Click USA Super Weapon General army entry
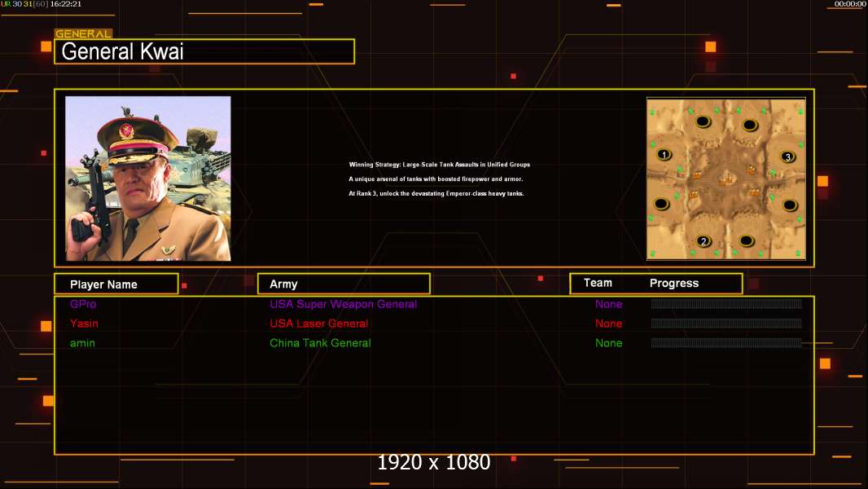868x489 pixels. coord(344,304)
